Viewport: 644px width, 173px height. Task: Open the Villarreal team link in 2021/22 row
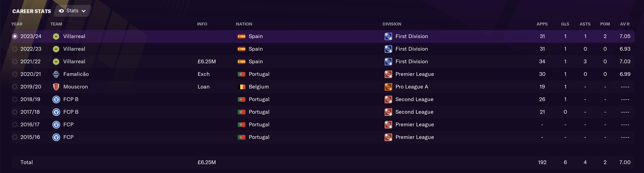(74, 62)
